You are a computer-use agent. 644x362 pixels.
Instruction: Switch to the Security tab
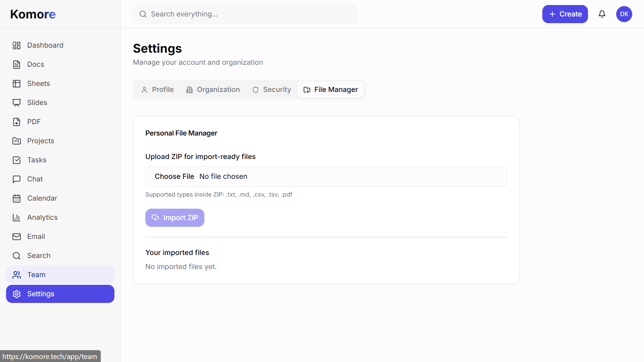click(272, 89)
